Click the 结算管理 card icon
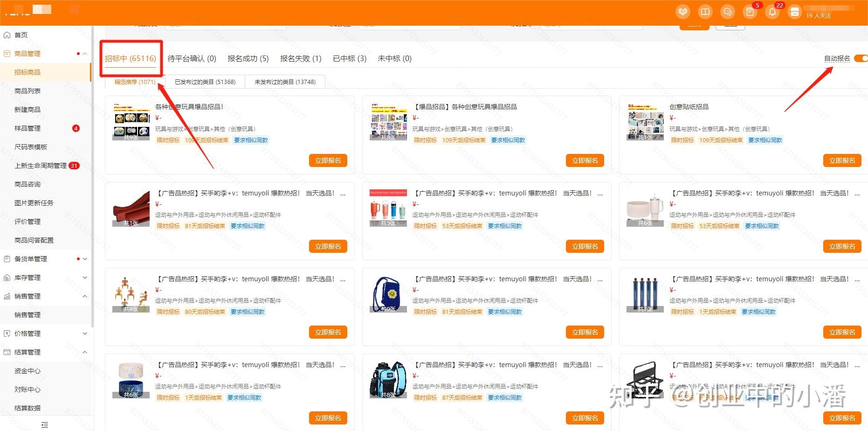This screenshot has height=431, width=868. pyautogui.click(x=7, y=352)
